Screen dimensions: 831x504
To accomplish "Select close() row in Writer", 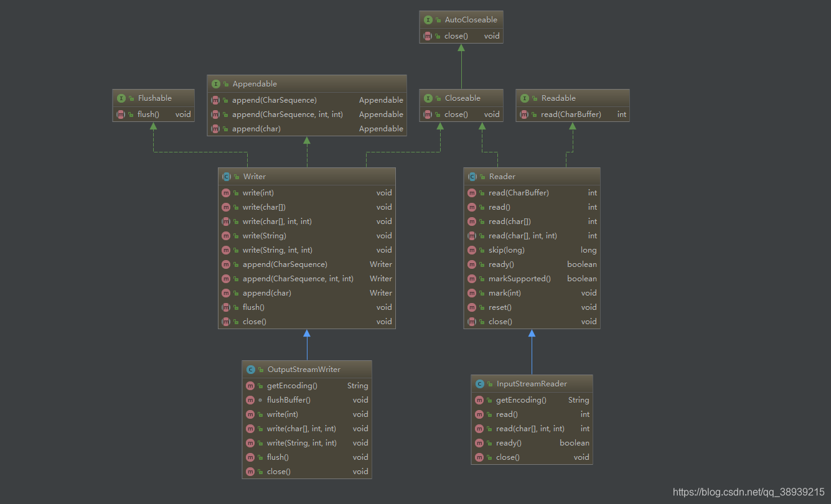I will pos(307,322).
